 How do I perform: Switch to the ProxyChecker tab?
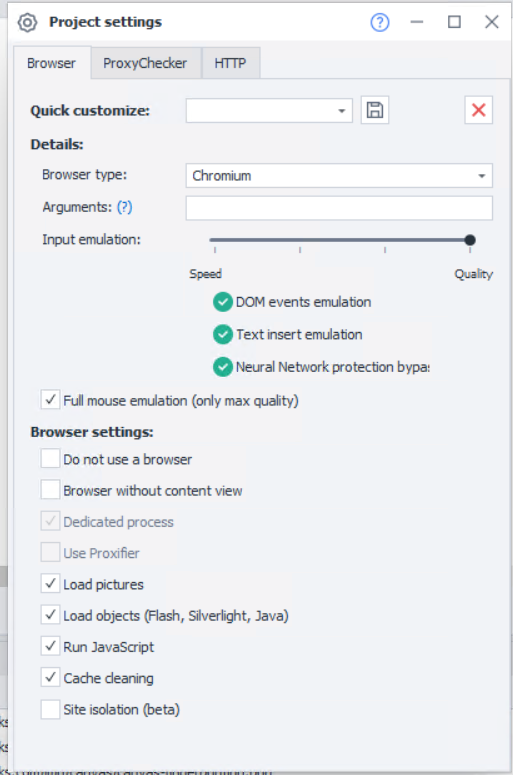click(x=145, y=63)
